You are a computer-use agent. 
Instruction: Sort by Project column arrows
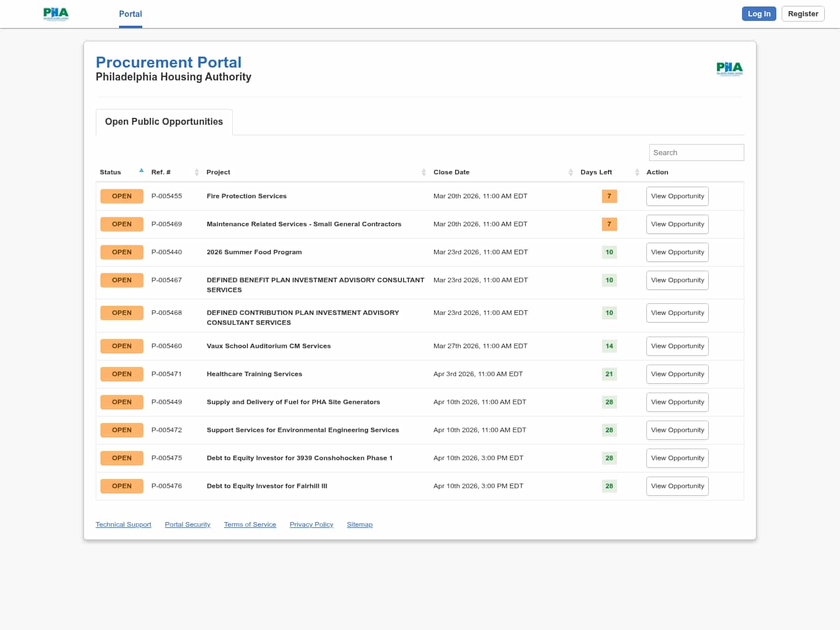pyautogui.click(x=423, y=172)
